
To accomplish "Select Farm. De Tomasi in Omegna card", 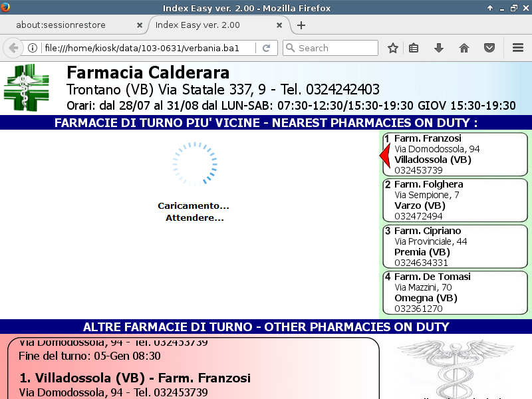I will coord(456,293).
